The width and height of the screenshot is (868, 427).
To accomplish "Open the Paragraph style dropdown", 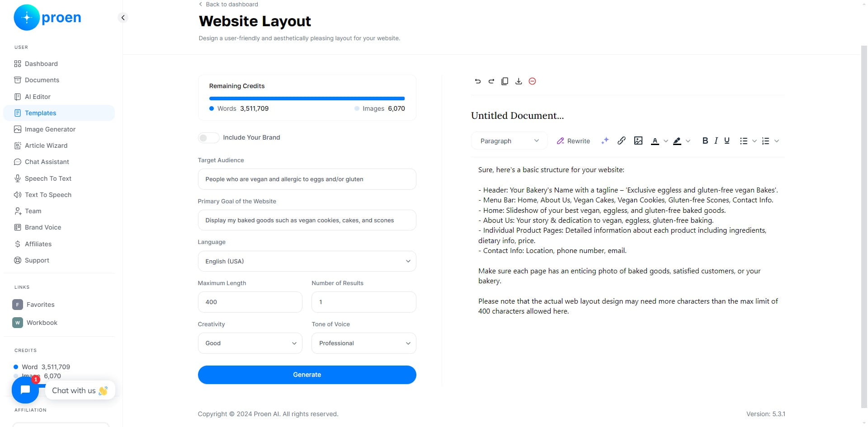I will [509, 141].
